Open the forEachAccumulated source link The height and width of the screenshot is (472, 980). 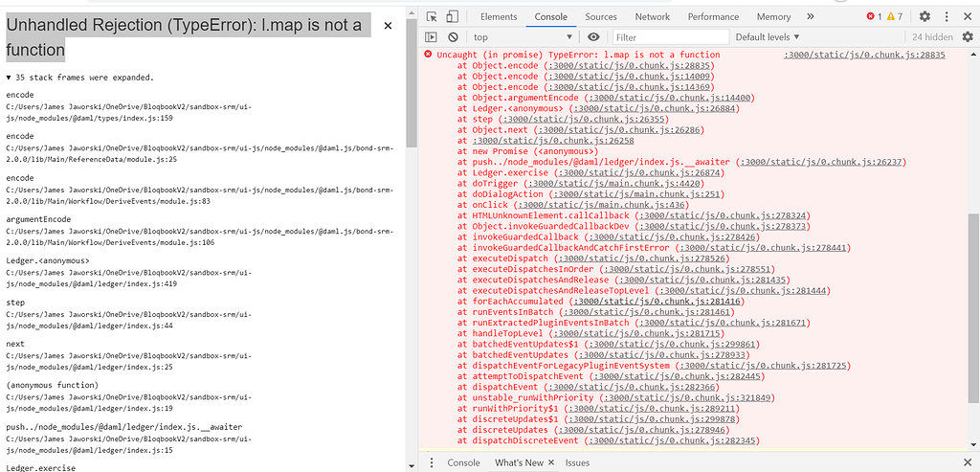(x=657, y=302)
